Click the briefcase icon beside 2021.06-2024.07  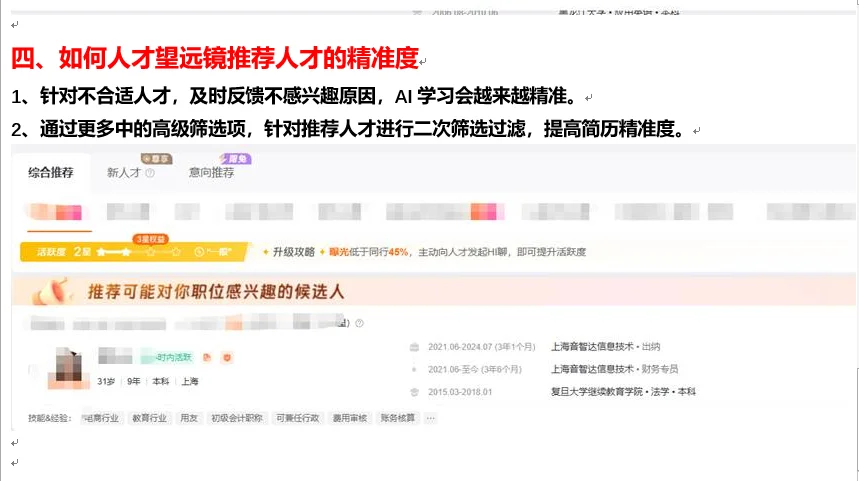pyautogui.click(x=414, y=347)
